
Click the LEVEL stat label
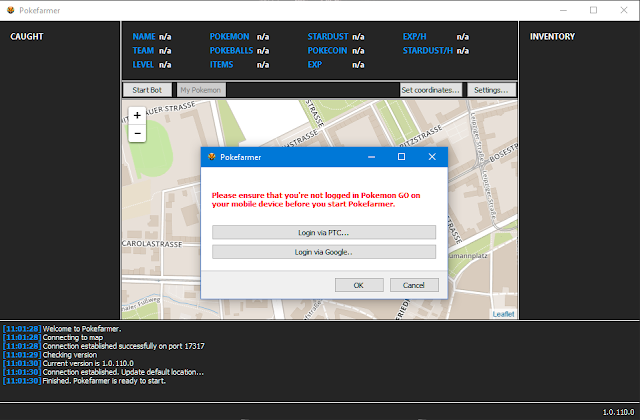pyautogui.click(x=143, y=64)
